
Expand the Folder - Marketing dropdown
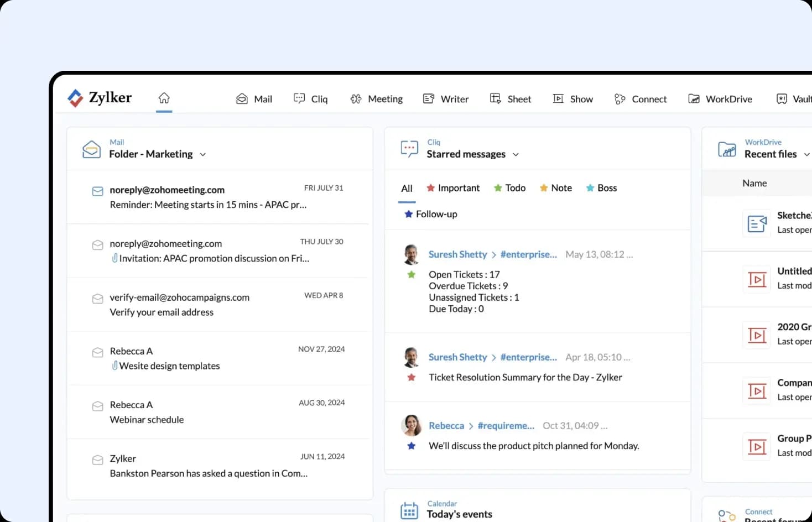coord(202,154)
